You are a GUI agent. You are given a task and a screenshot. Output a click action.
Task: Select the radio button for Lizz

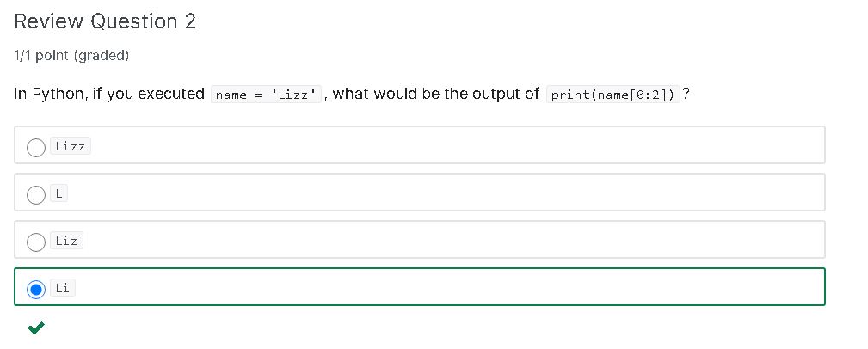pyautogui.click(x=36, y=147)
